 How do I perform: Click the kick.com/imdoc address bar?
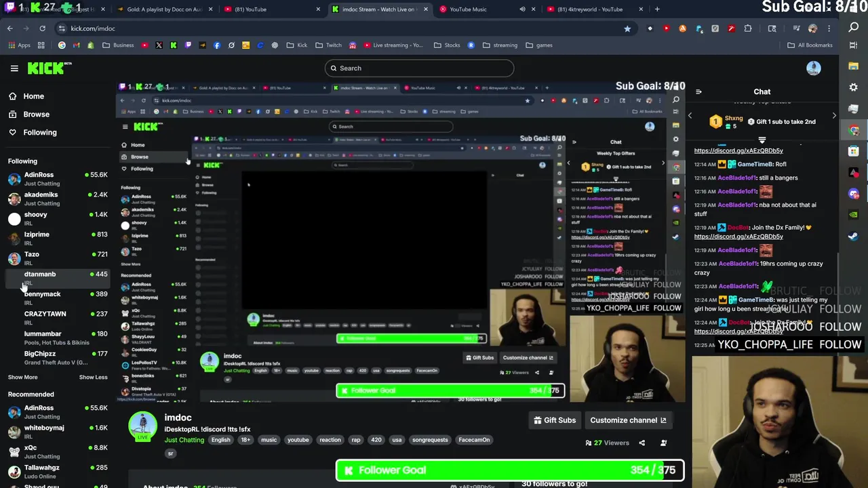(339, 28)
